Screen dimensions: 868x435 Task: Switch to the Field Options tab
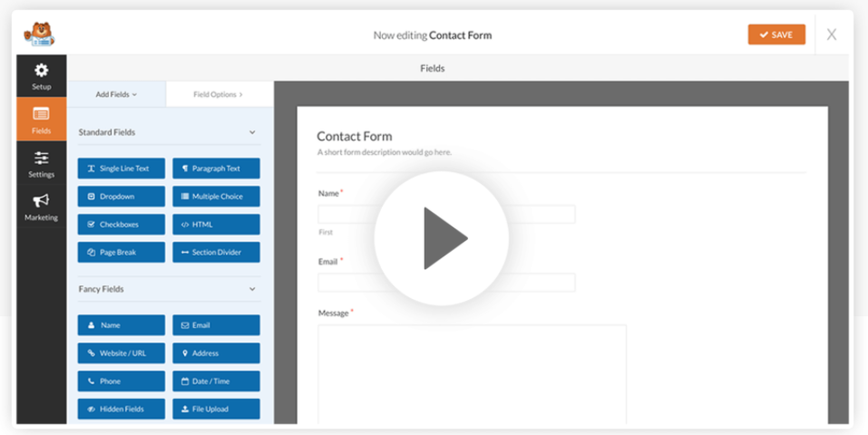[x=218, y=94]
